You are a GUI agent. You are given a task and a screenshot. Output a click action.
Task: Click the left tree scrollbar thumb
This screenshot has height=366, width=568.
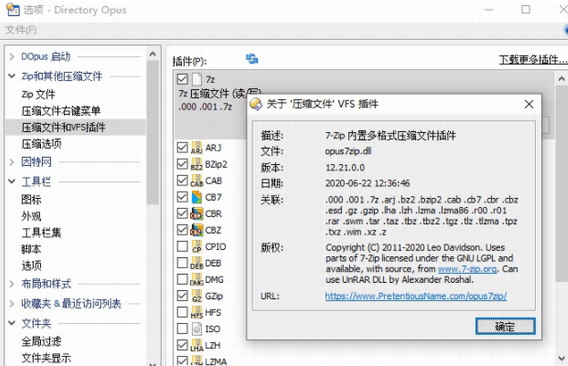[x=153, y=133]
